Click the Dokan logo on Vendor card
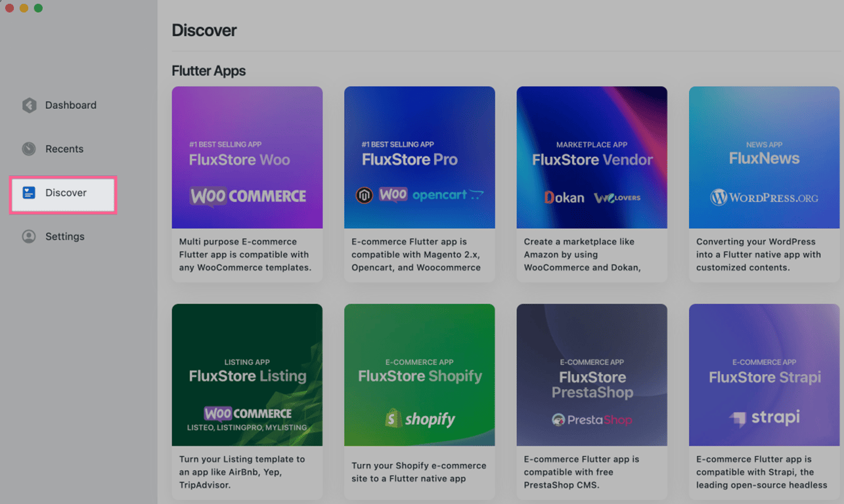 coord(564,198)
